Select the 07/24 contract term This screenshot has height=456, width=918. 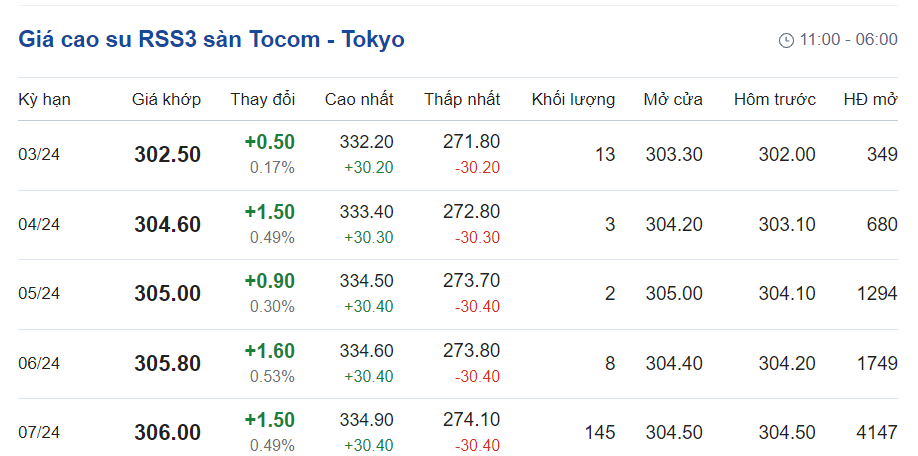coord(39,433)
